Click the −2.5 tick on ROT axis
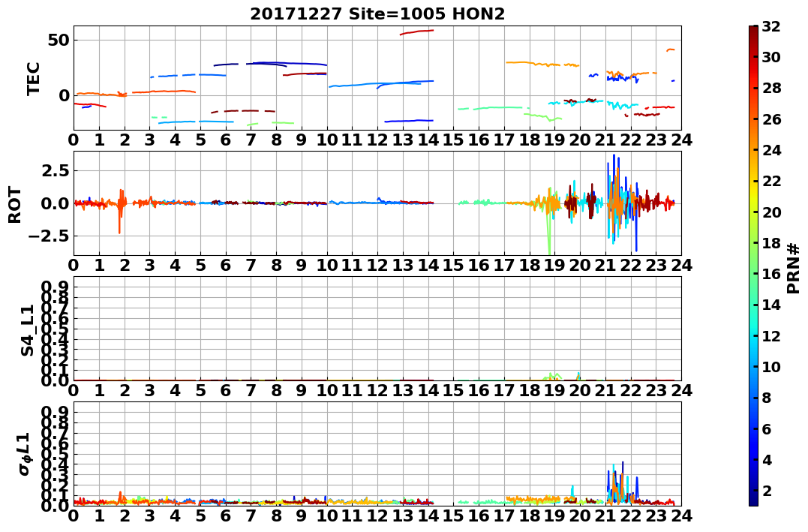 (x=49, y=236)
